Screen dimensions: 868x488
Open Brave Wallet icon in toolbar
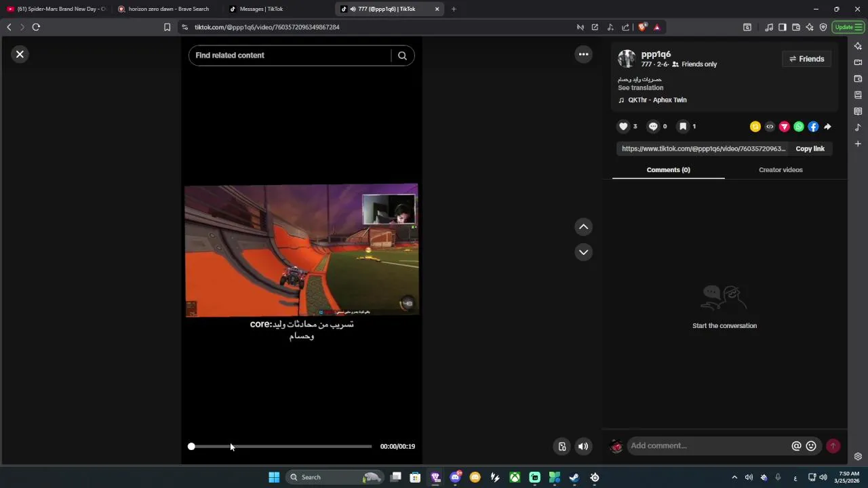tap(796, 27)
